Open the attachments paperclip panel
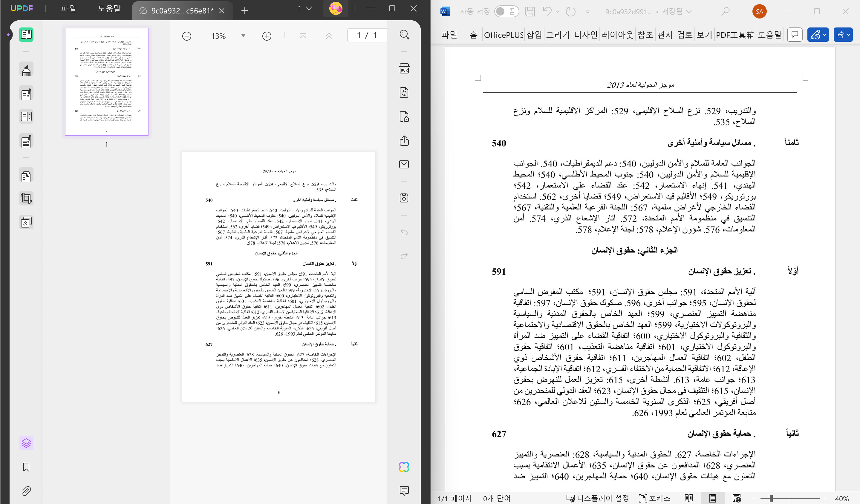This screenshot has width=860, height=504. tap(26, 491)
